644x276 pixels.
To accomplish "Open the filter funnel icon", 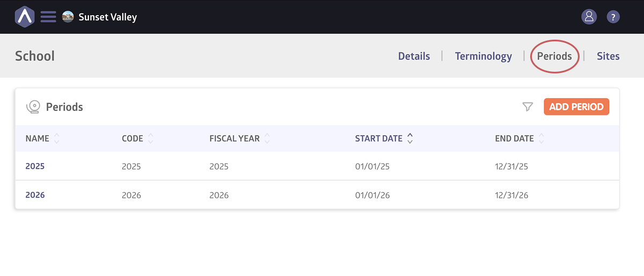I will click(x=528, y=107).
